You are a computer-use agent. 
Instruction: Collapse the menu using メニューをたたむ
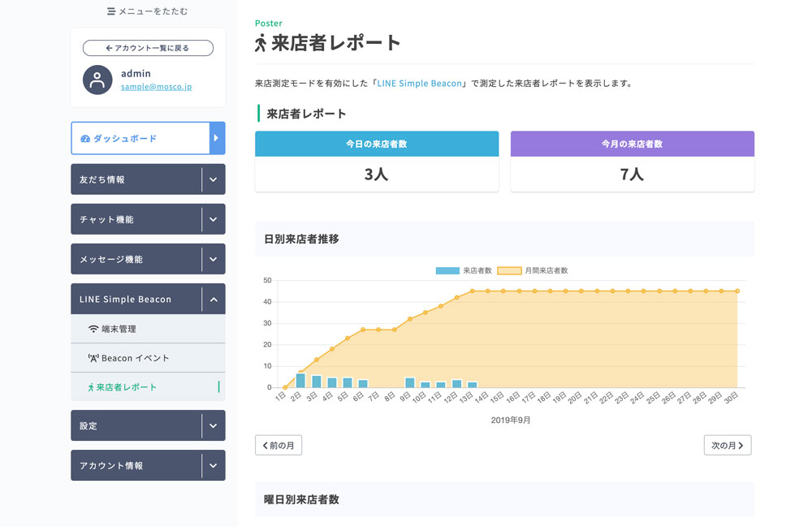coord(148,11)
